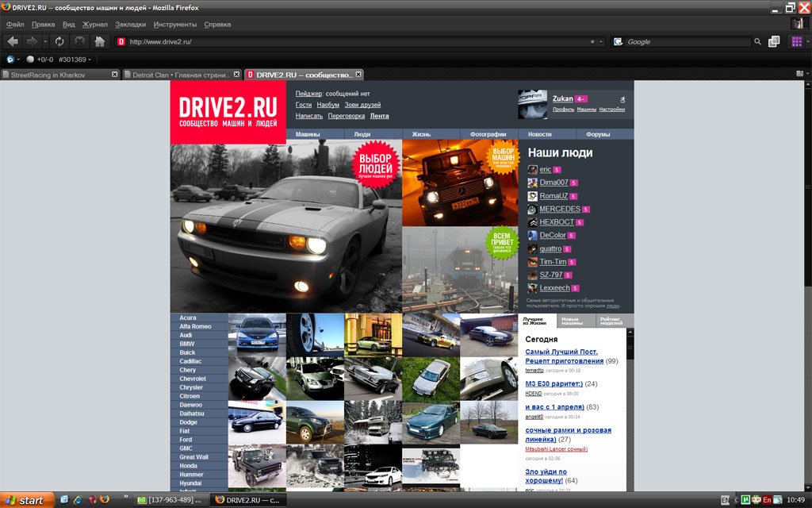Click the exit icon next to Zukan

[622, 99]
